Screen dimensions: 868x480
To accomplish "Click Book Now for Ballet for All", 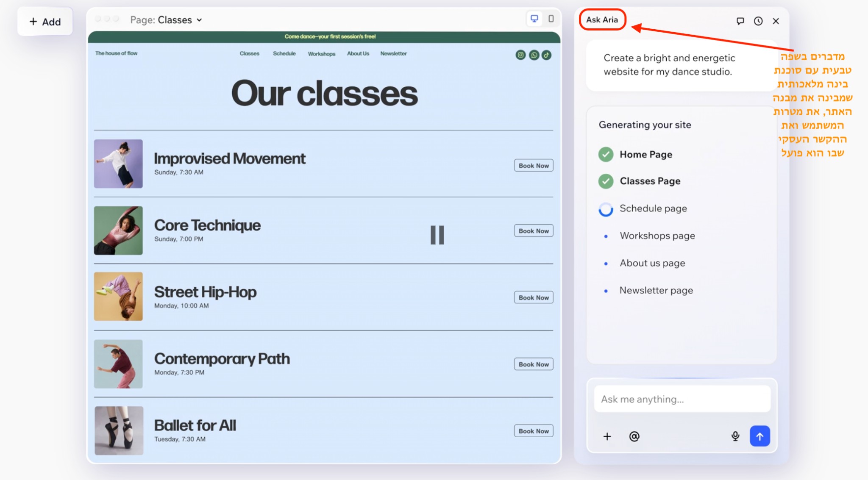I will click(533, 431).
